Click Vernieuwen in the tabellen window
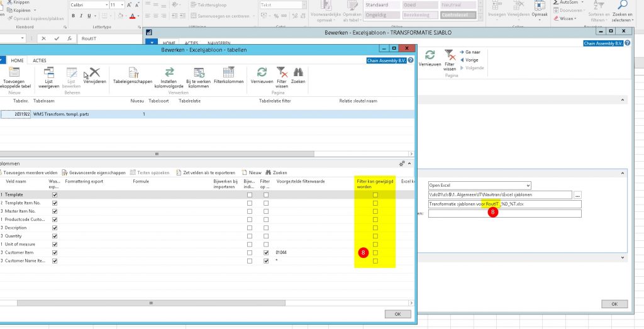This screenshot has height=329, width=644. click(x=262, y=75)
